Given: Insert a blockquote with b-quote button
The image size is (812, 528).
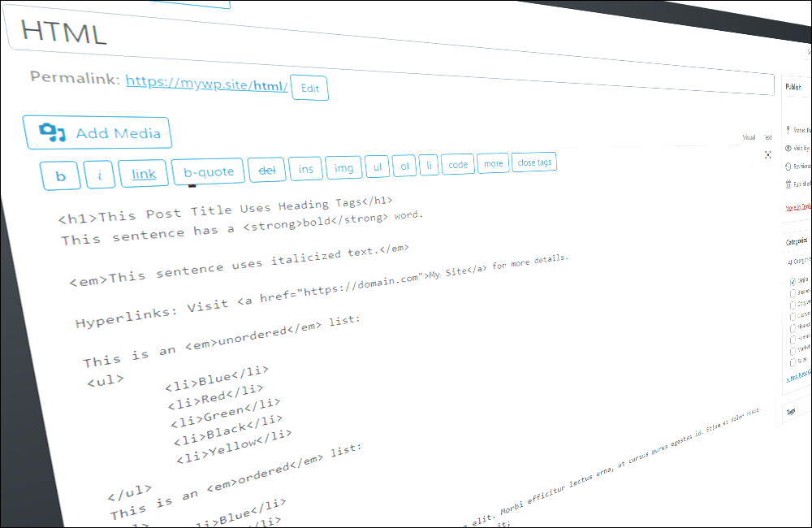Looking at the screenshot, I should (208, 171).
